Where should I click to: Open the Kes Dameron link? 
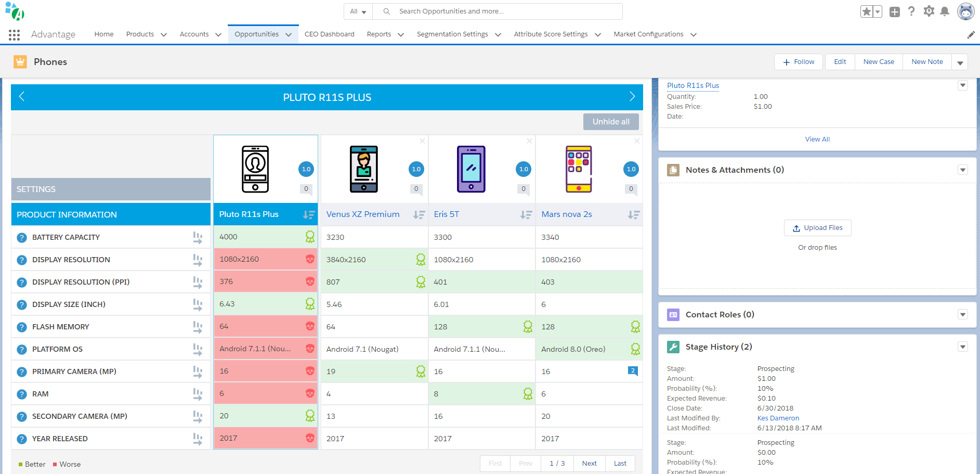[778, 418]
